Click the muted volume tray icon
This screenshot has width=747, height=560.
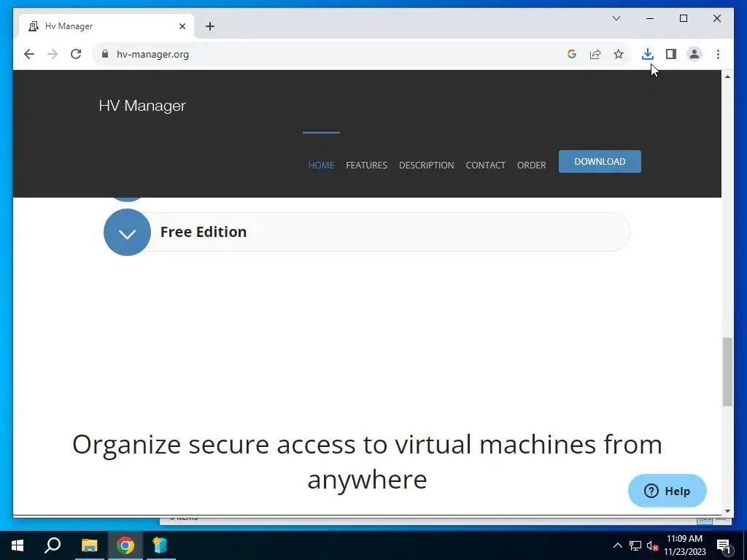coord(652,545)
